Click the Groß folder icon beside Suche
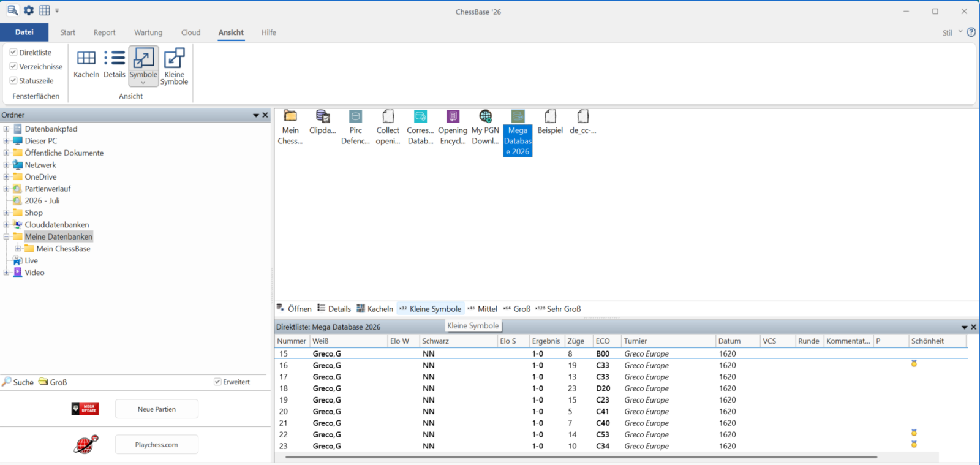 pos(43,382)
